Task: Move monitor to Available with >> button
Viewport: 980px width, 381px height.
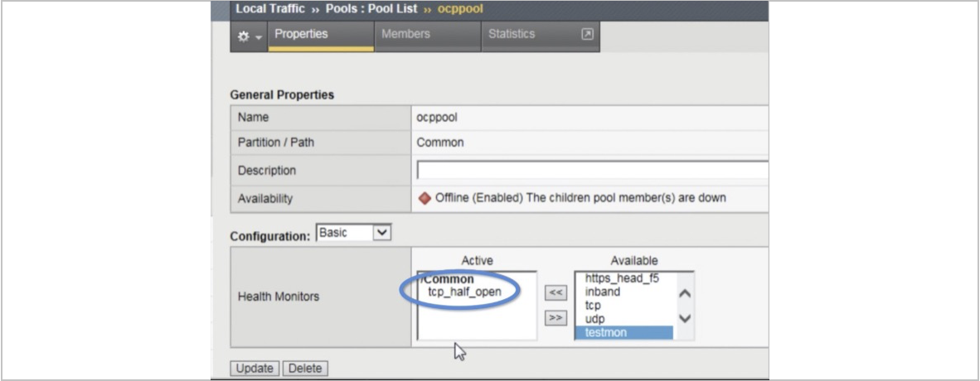Action: (555, 318)
